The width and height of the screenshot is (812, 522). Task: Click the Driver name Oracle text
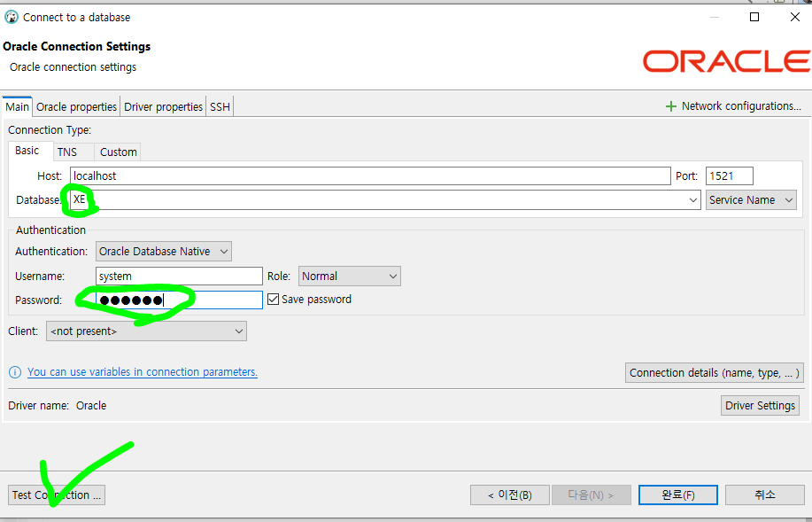click(57, 405)
